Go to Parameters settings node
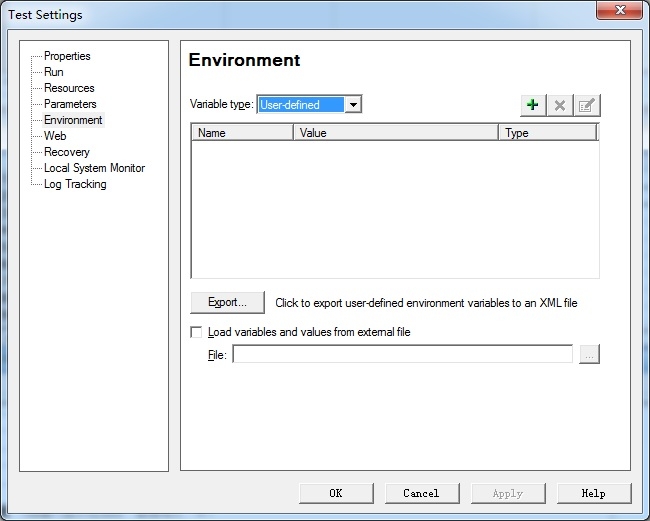Viewport: 650px width, 521px height. (x=70, y=104)
